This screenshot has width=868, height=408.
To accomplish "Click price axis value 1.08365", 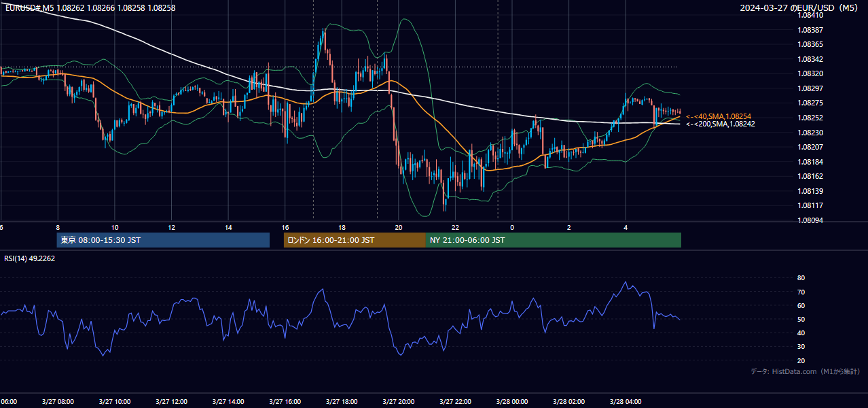I will (810, 44).
